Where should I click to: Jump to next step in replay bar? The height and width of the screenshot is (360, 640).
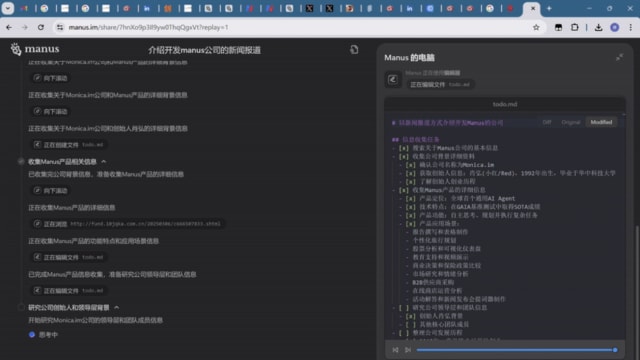pyautogui.click(x=407, y=350)
